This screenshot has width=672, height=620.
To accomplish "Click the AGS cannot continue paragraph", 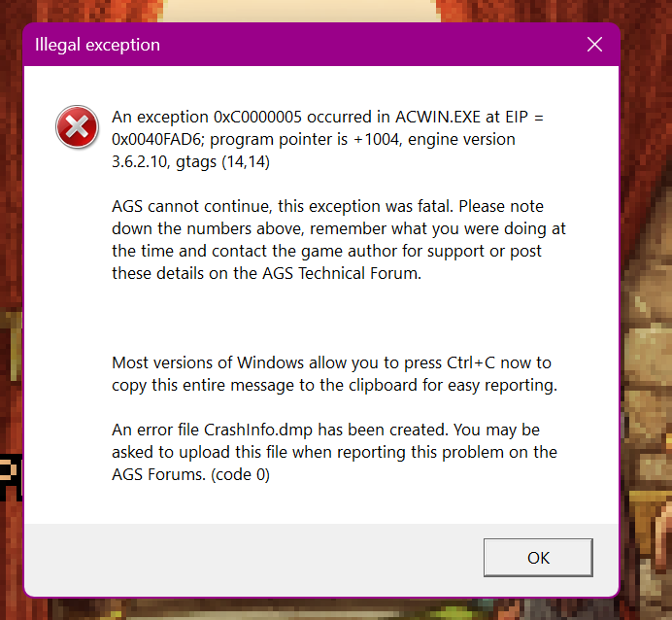I will coord(339,240).
